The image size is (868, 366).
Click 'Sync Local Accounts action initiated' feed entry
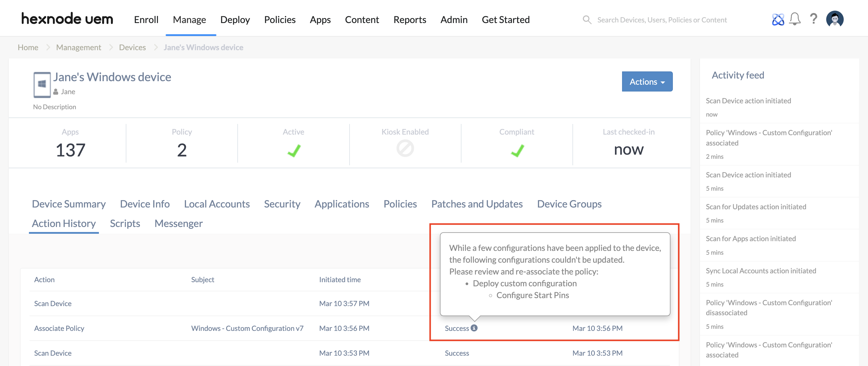[761, 271]
